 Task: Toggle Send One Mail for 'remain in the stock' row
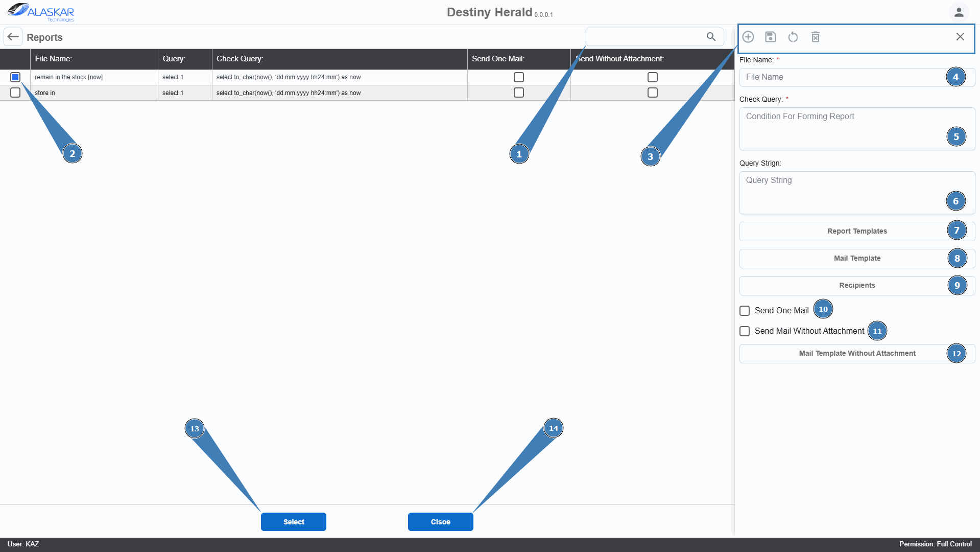point(519,77)
